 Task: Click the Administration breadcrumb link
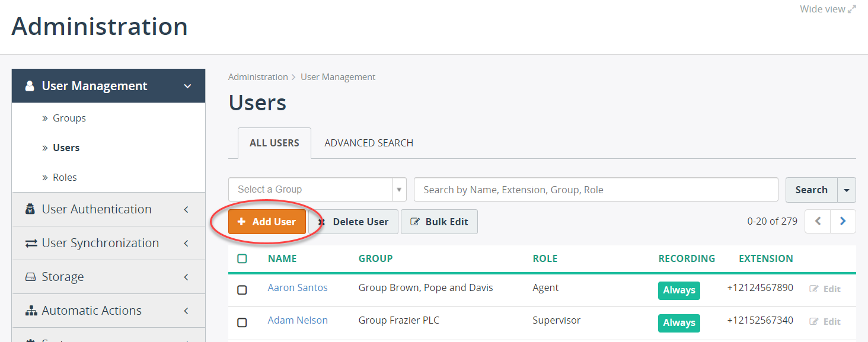pos(258,77)
